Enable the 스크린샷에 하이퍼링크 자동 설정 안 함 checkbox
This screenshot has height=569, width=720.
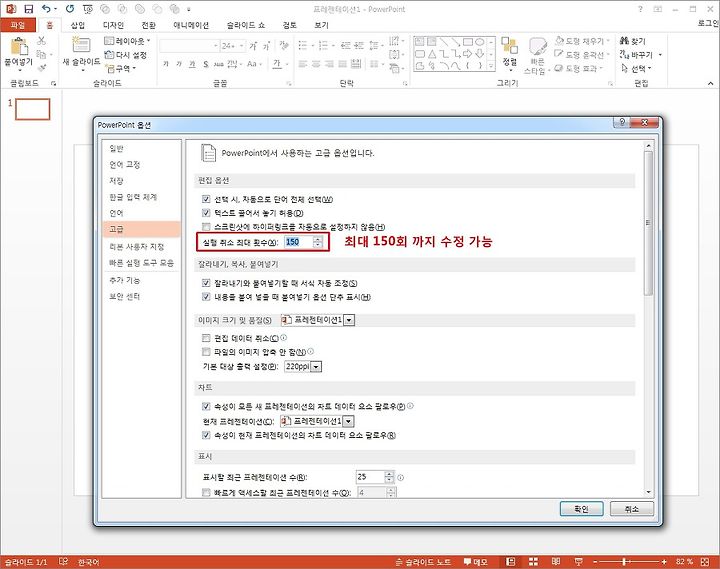[x=206, y=226]
